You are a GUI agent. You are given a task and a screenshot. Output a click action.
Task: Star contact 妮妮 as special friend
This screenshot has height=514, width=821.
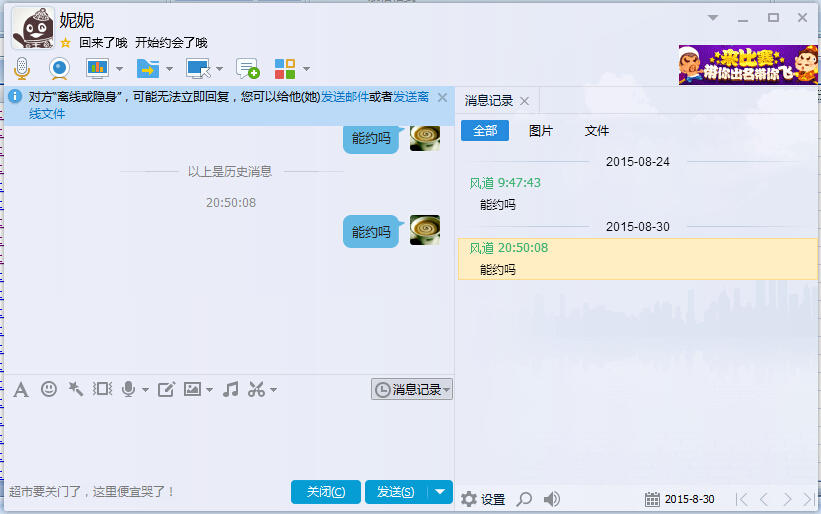coord(66,43)
